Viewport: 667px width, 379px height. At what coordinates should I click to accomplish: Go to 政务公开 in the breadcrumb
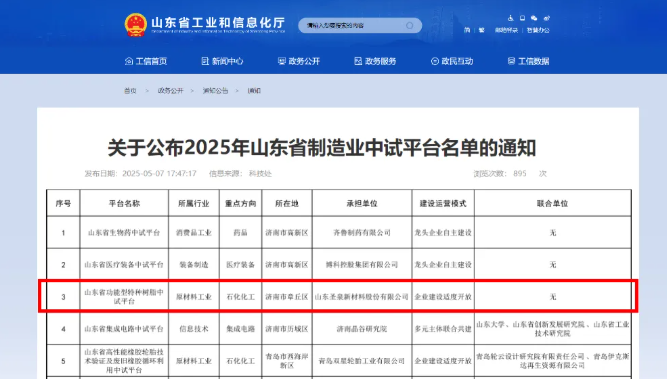click(171, 91)
